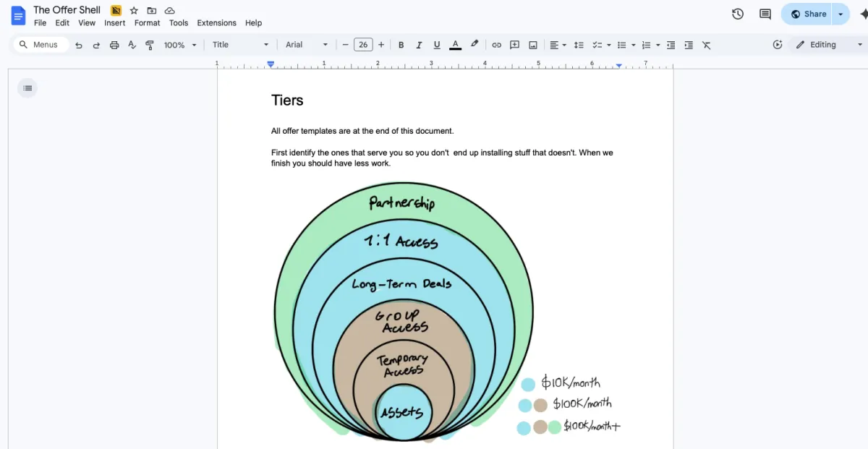
Task: Toggle underline formatting
Action: (x=437, y=45)
